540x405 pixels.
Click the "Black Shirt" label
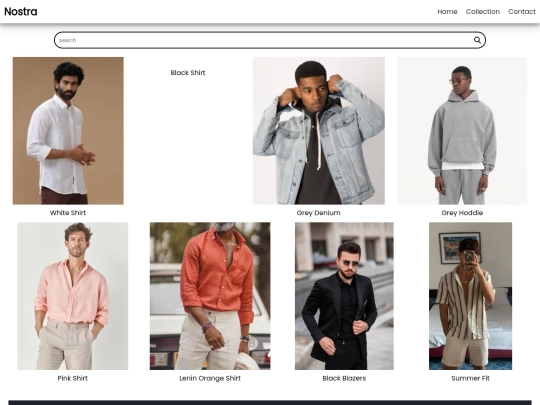coord(188,73)
